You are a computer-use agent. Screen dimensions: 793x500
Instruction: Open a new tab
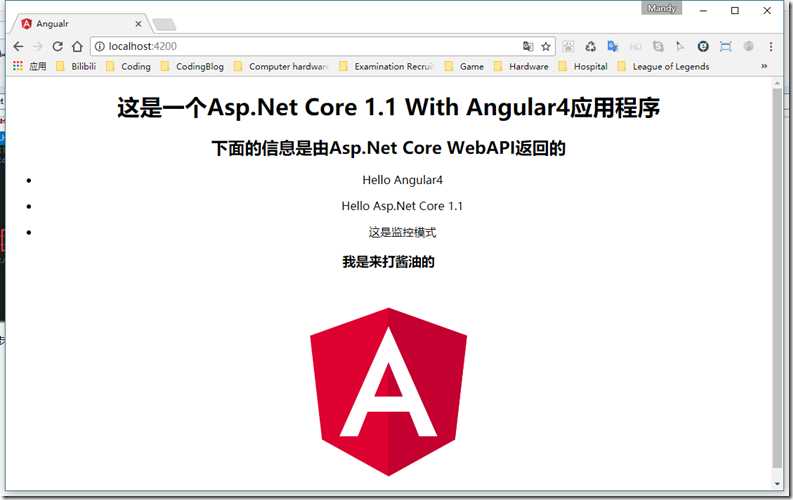pyautogui.click(x=164, y=24)
